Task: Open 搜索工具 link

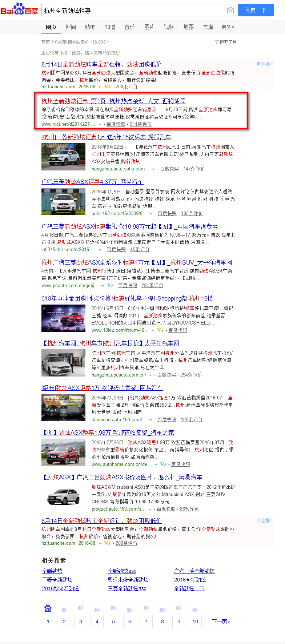Action: 228,42
